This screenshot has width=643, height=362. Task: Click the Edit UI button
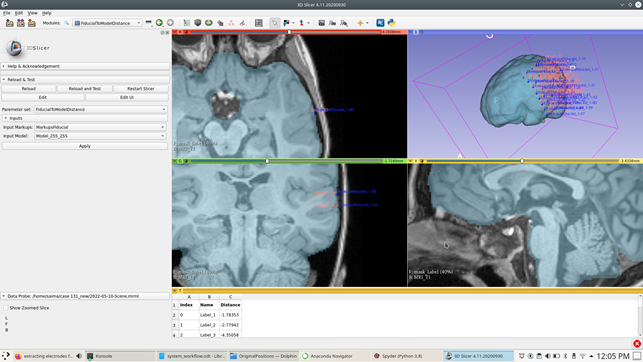[127, 97]
